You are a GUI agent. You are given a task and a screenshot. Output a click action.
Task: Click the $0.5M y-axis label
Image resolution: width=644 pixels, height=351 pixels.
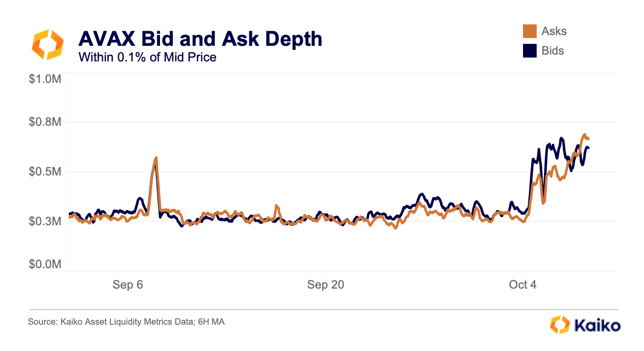point(44,172)
